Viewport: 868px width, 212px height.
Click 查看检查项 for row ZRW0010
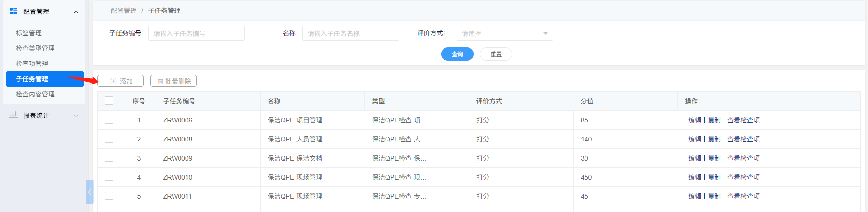744,177
